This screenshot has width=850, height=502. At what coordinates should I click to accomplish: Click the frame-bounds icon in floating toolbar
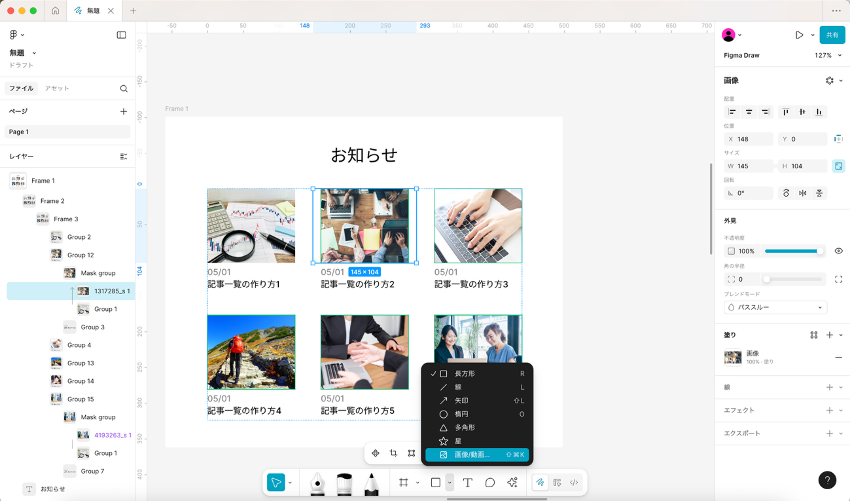pos(411,453)
